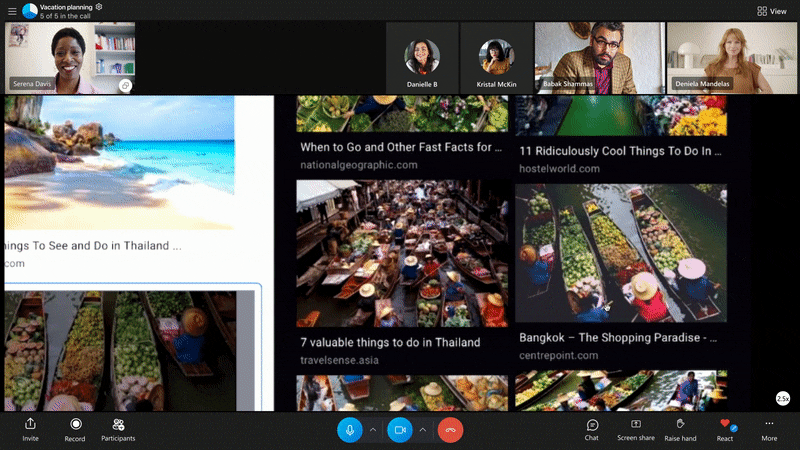Pop out Serena Davis's shared screen
800x450 pixels.
pos(126,86)
